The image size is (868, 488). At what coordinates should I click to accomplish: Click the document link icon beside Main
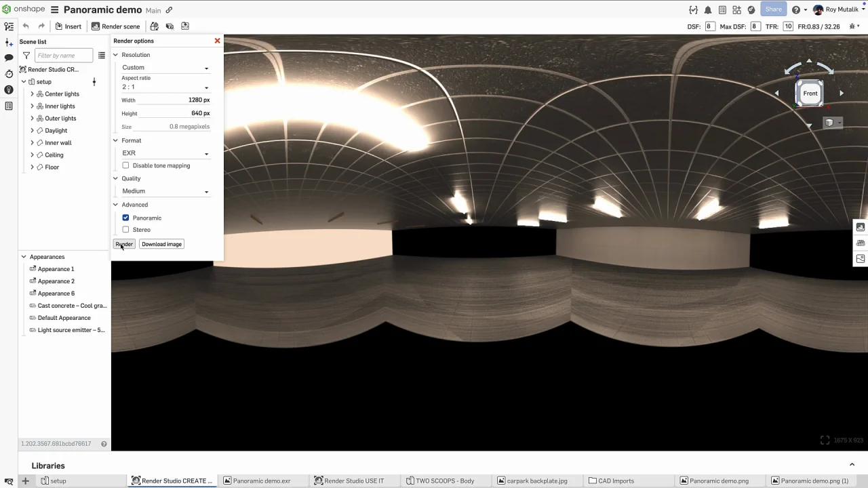(x=169, y=10)
